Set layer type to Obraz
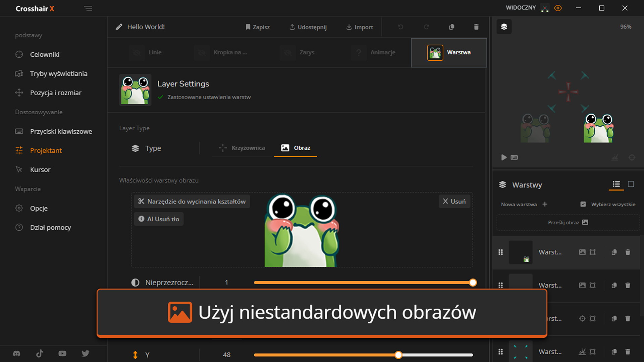The height and width of the screenshot is (362, 644). pos(296,148)
